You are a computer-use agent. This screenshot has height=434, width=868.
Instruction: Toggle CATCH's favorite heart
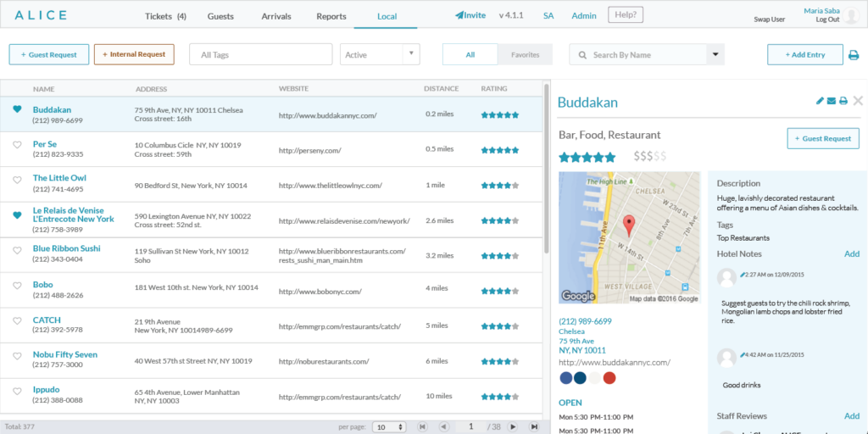(17, 320)
